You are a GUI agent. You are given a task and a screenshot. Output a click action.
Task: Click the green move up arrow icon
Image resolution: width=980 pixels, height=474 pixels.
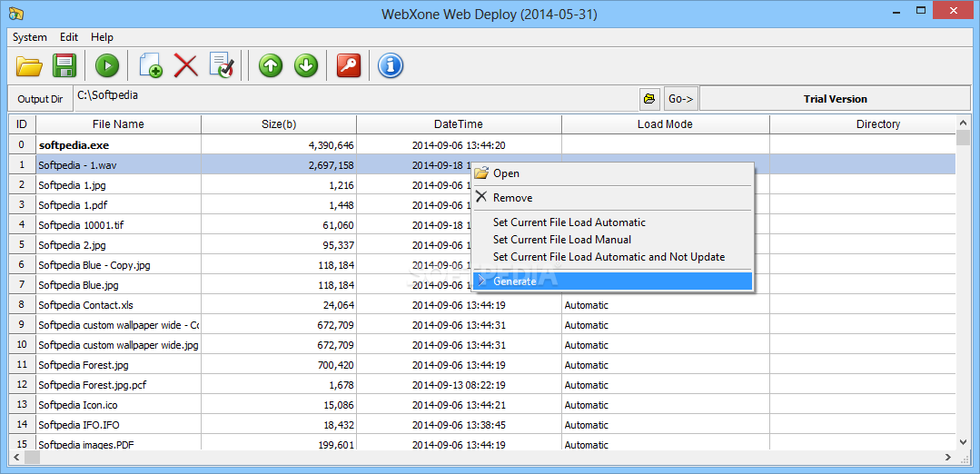click(270, 65)
